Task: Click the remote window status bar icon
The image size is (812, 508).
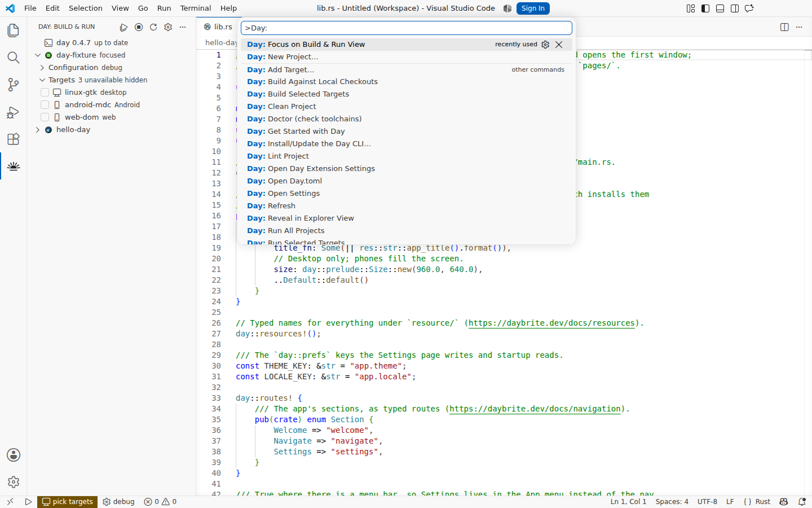Action: (10, 501)
